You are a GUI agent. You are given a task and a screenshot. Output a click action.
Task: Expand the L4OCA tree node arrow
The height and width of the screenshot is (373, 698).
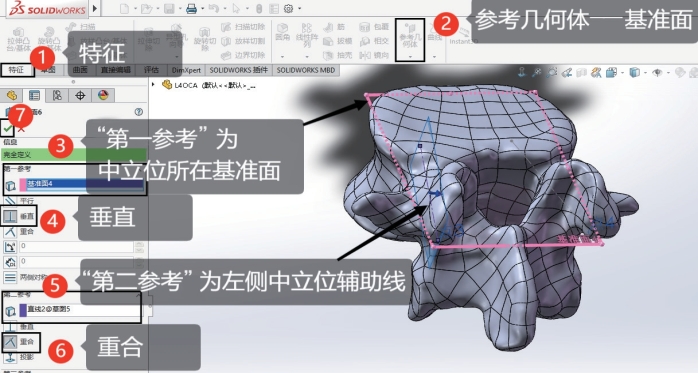pyautogui.click(x=154, y=84)
